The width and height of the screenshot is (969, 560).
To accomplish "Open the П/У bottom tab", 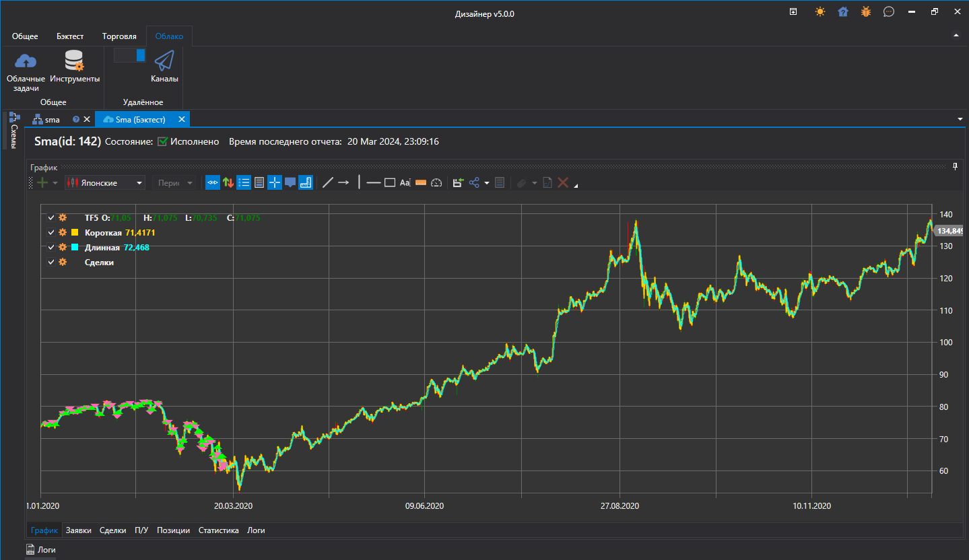I will [141, 530].
